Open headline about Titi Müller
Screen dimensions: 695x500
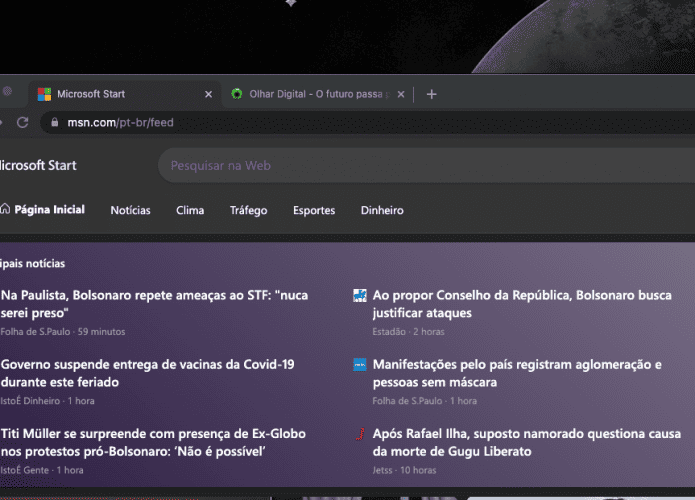[153, 442]
